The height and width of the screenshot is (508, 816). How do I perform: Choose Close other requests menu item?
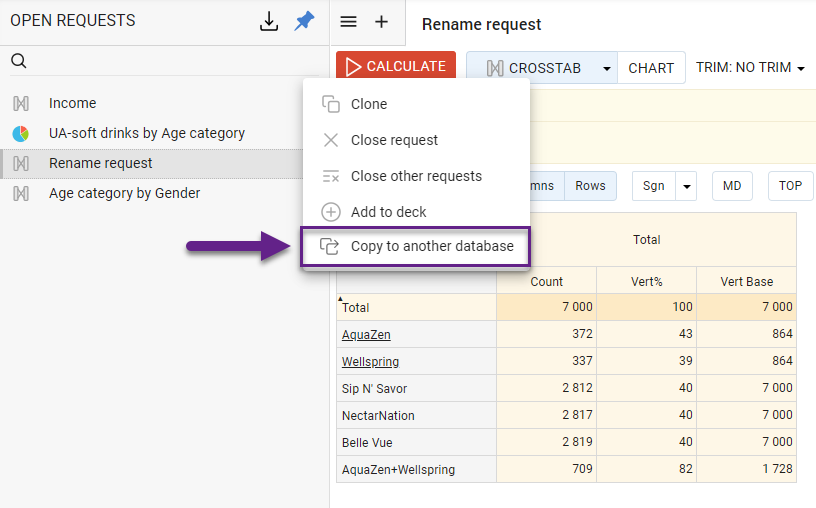point(416,176)
